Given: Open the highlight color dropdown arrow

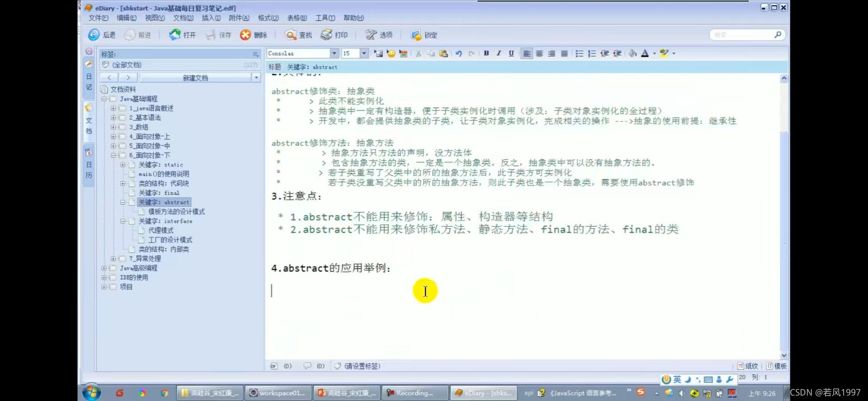Looking at the screenshot, I should pyautogui.click(x=674, y=53).
